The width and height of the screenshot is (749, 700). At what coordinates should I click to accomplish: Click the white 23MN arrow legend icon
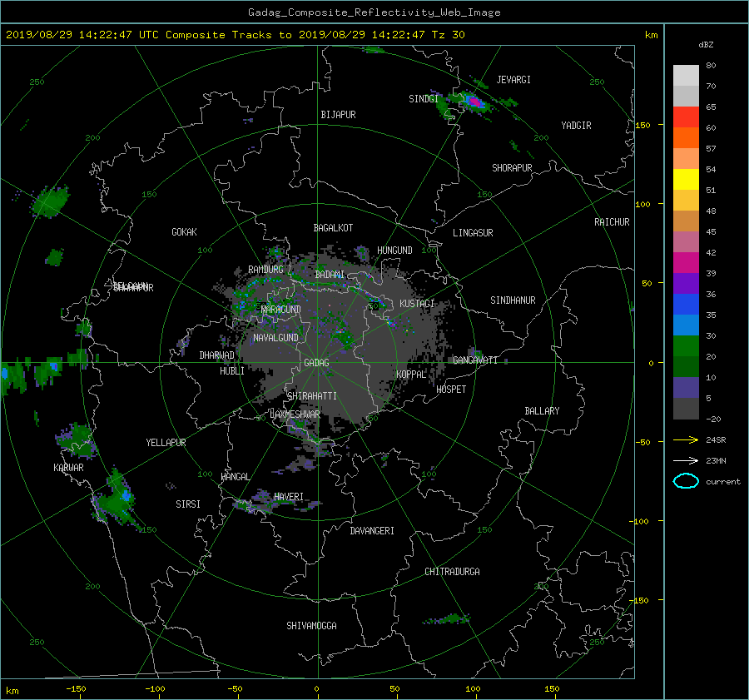686,460
